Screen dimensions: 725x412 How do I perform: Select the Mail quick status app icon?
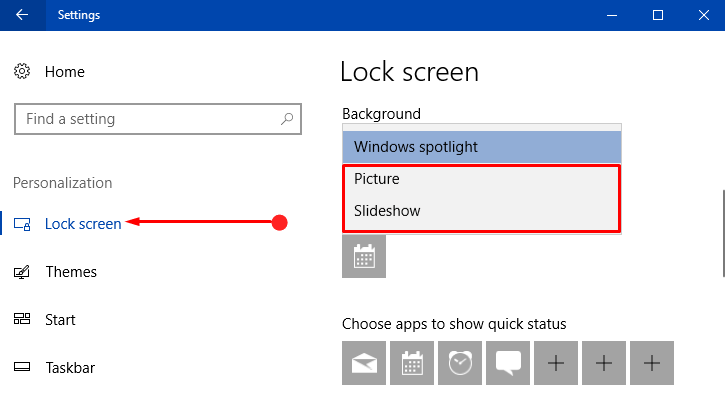[364, 363]
